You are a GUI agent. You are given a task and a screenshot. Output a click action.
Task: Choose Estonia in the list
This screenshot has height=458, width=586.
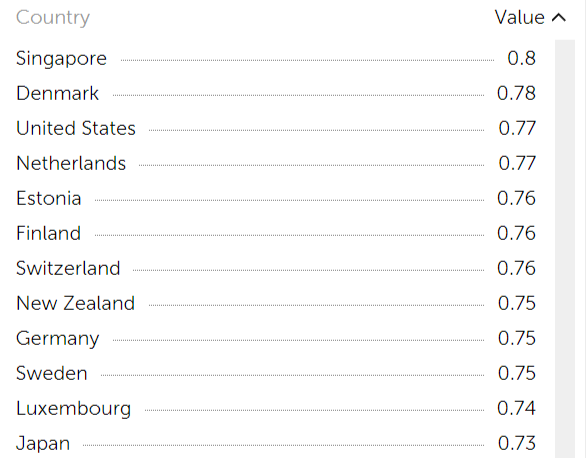click(276, 198)
